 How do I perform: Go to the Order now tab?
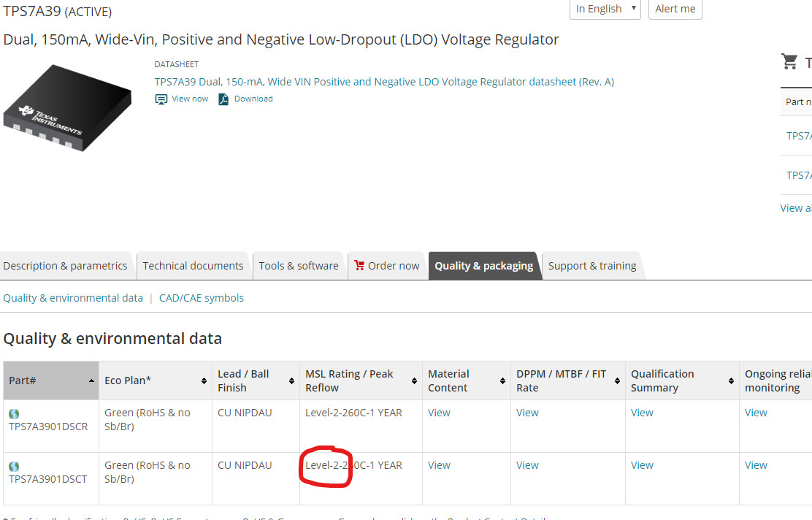pyautogui.click(x=387, y=266)
